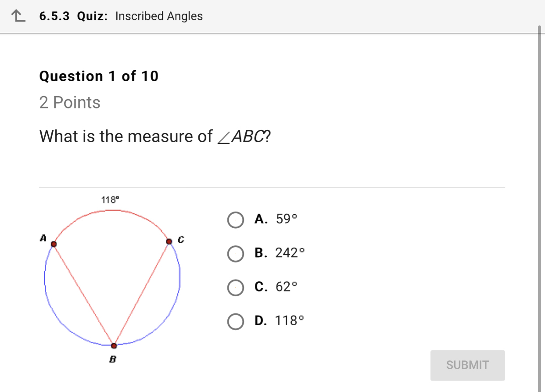The image size is (545, 392).
Task: Click point C on the circle diagram
Action: pyautogui.click(x=169, y=241)
